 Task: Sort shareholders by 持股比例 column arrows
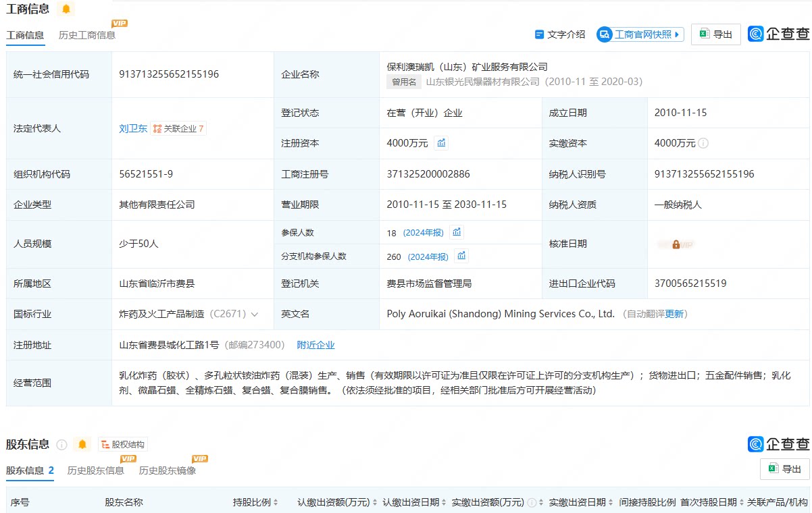pos(276,503)
